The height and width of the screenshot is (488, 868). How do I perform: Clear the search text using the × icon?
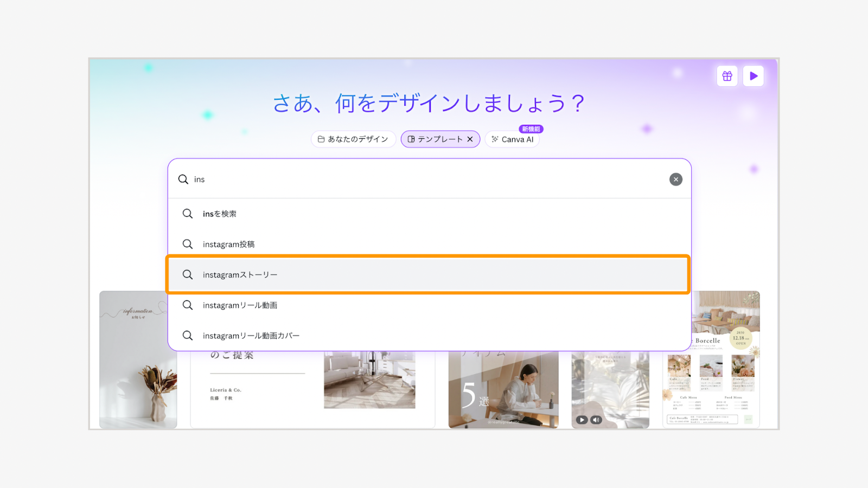click(675, 179)
